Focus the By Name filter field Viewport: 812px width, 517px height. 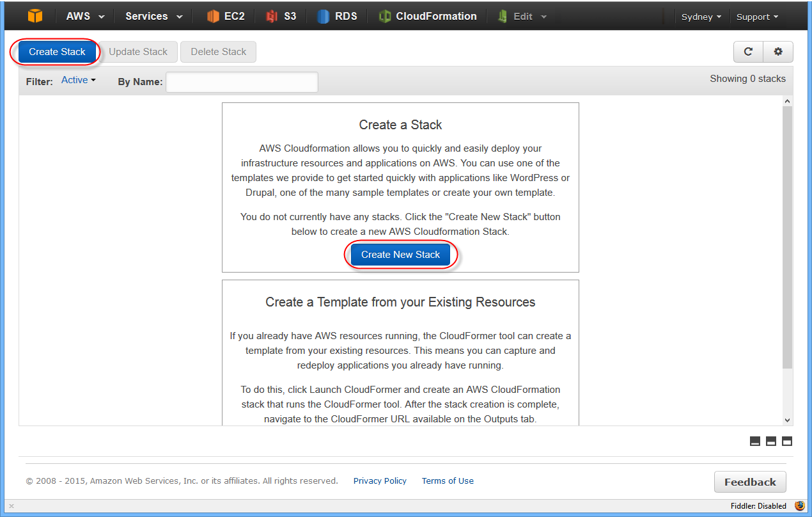[x=242, y=82]
